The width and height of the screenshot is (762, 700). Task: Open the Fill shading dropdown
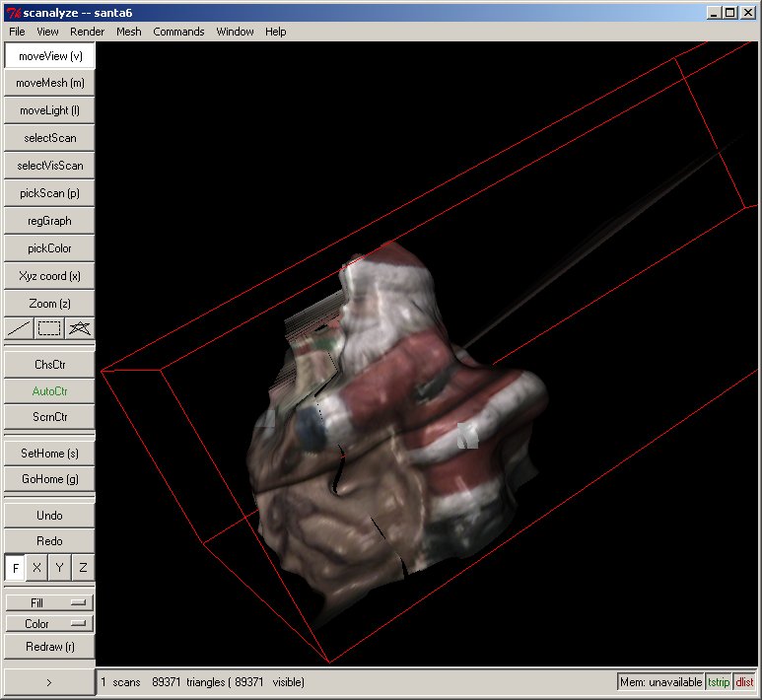(49, 602)
